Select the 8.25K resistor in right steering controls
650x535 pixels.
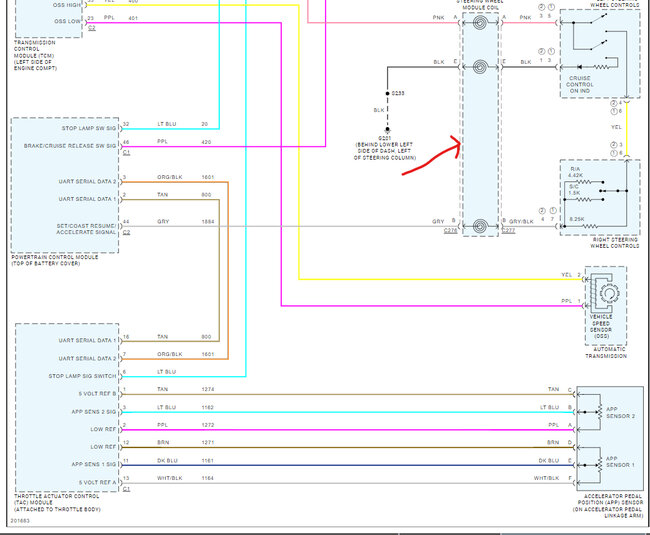[589, 226]
